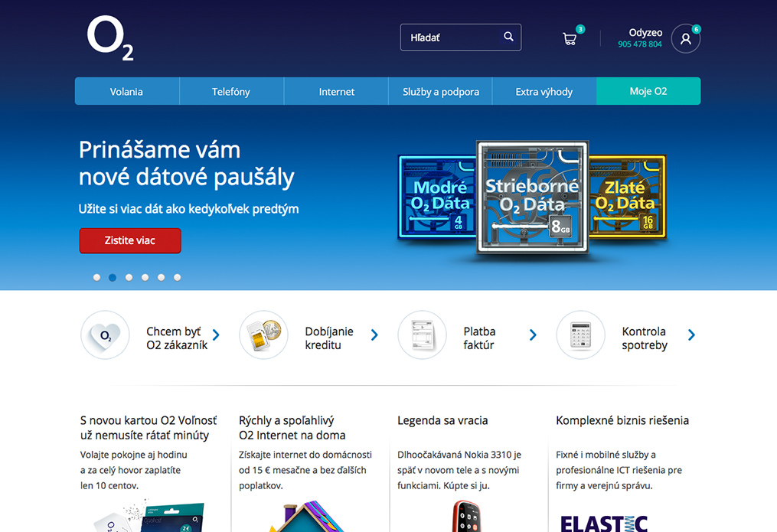Go to the Moje O2 tab
777x532 pixels.
(648, 91)
